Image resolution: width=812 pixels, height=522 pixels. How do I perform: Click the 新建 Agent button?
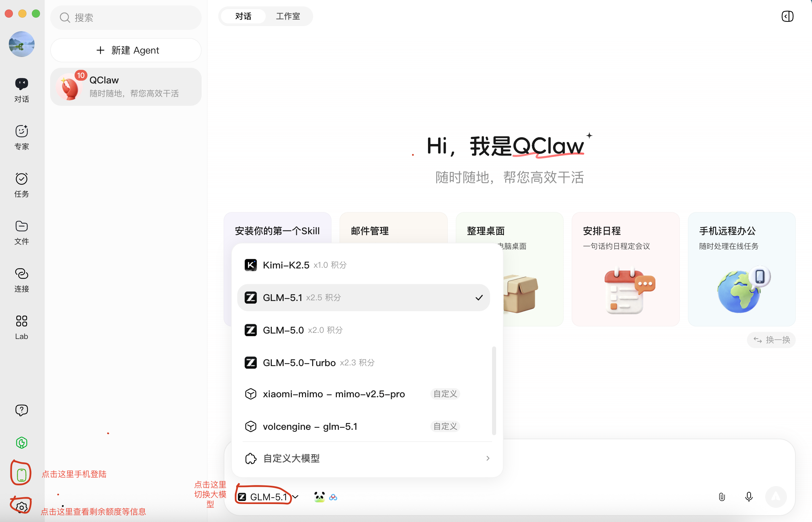click(x=126, y=50)
